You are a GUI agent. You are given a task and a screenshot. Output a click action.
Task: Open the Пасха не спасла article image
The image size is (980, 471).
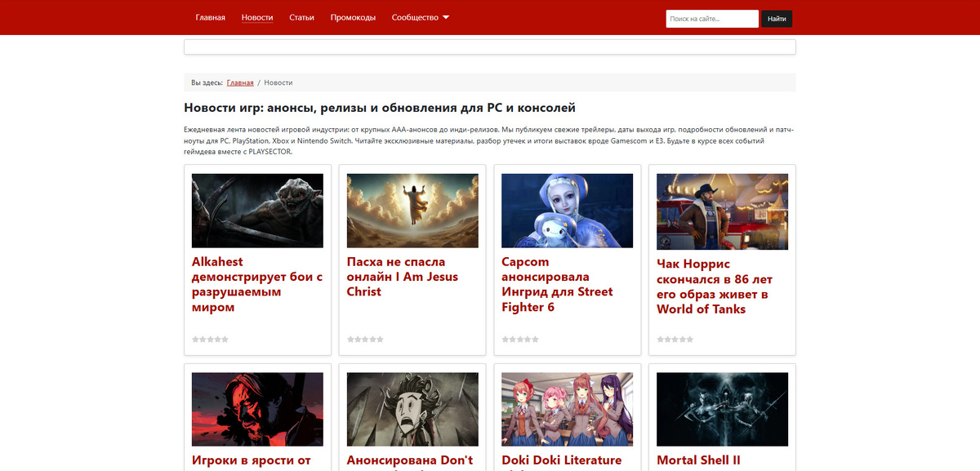[412, 210]
